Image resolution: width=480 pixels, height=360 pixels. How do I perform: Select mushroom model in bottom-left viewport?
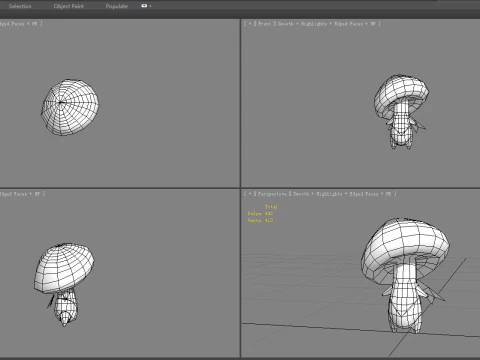pos(63,284)
